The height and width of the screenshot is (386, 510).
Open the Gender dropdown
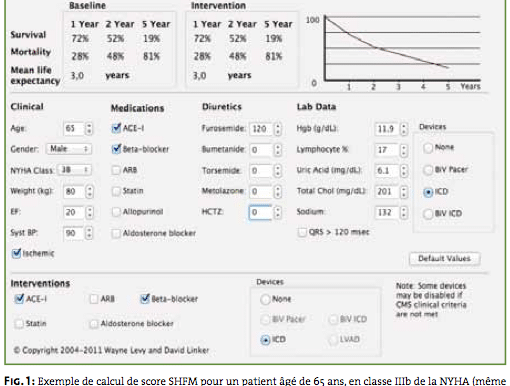pyautogui.click(x=69, y=149)
